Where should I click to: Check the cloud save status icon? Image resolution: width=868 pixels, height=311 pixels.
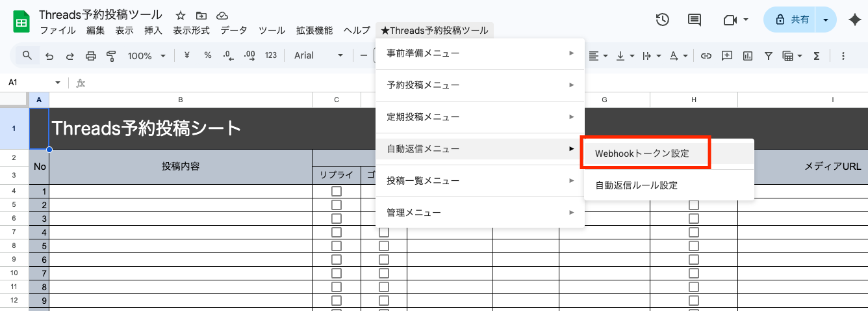click(x=222, y=15)
